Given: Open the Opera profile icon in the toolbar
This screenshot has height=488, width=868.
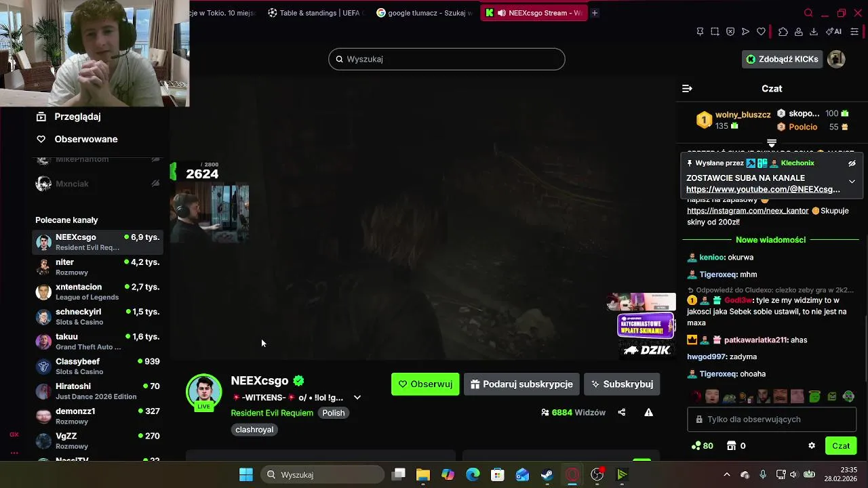Looking at the screenshot, I should point(799,32).
